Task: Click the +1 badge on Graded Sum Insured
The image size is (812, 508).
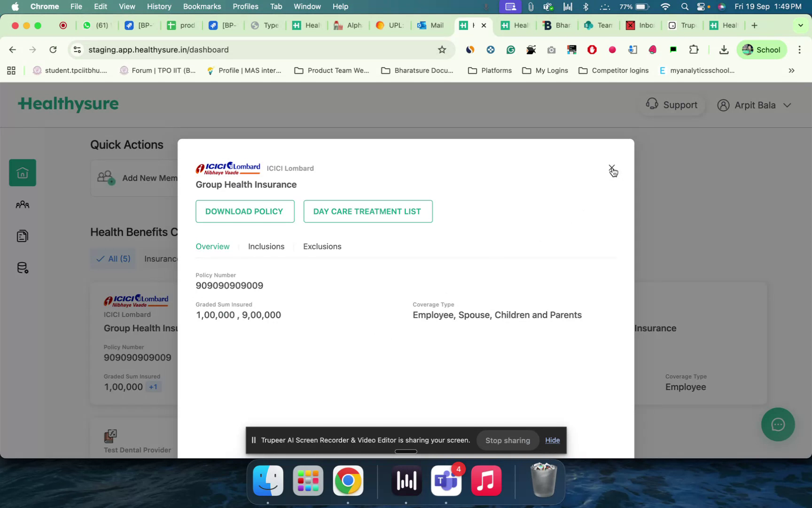Action: point(153,386)
